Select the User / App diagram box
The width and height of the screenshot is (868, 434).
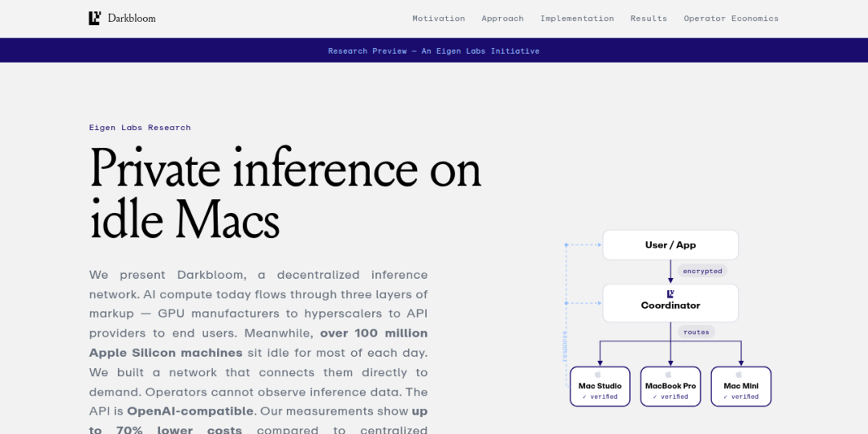coord(670,244)
